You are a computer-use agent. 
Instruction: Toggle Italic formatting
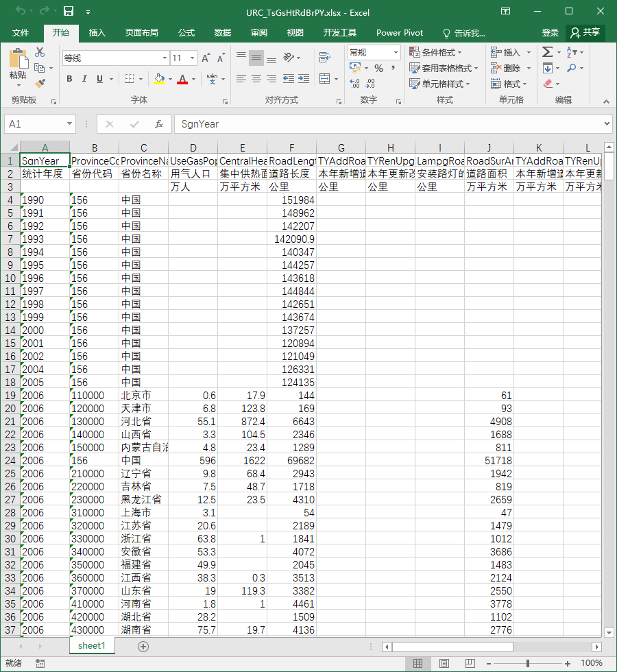pyautogui.click(x=84, y=79)
